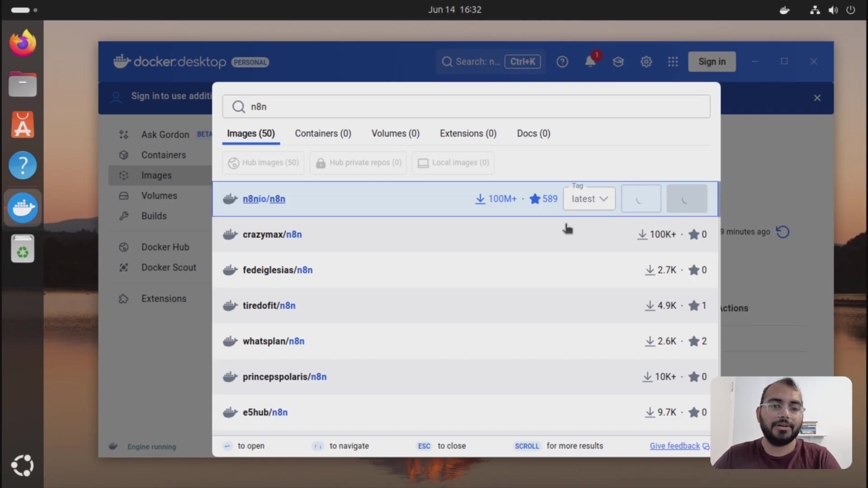Screen dimensions: 868x488
Task: Select the e5hub/n8n result
Action: coord(465,413)
